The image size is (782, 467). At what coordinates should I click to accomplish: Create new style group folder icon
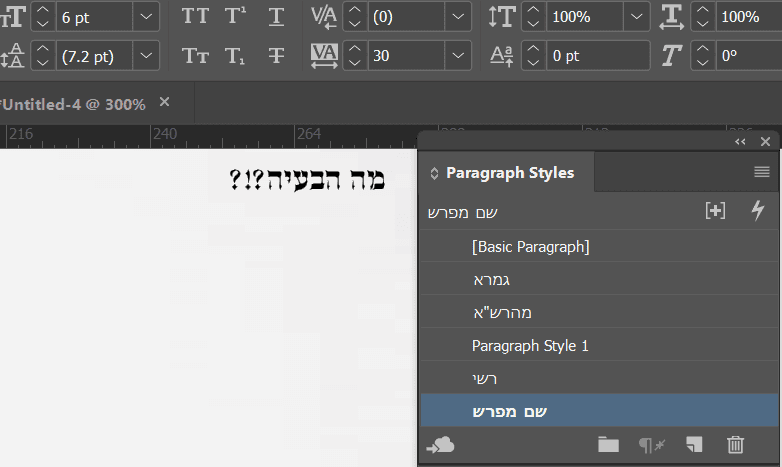pos(608,445)
